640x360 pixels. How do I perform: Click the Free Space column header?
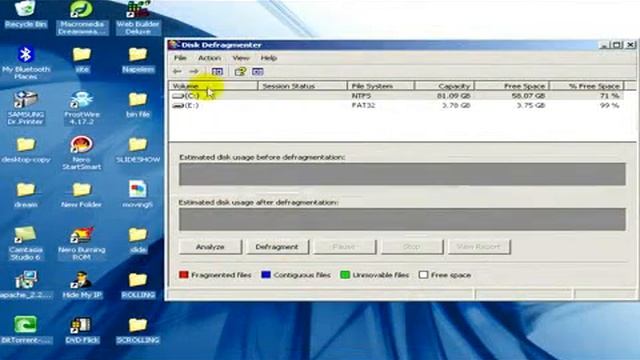pos(512,86)
